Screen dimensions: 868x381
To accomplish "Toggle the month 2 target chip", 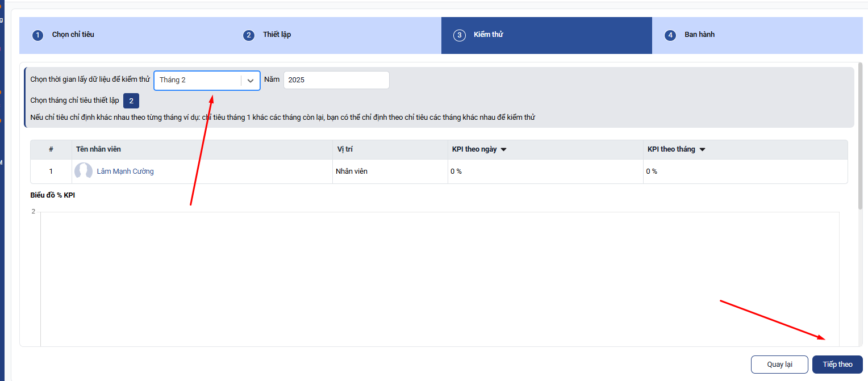I will pos(131,101).
